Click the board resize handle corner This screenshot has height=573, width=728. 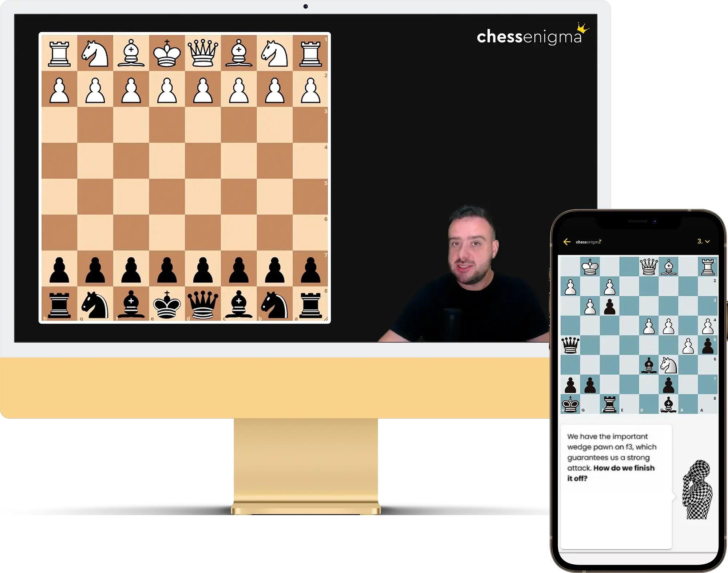point(327,319)
